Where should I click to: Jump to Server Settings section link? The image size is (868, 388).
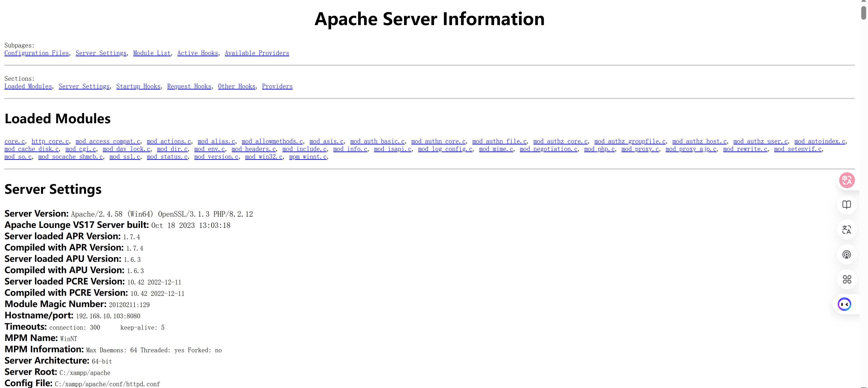pyautogui.click(x=84, y=86)
